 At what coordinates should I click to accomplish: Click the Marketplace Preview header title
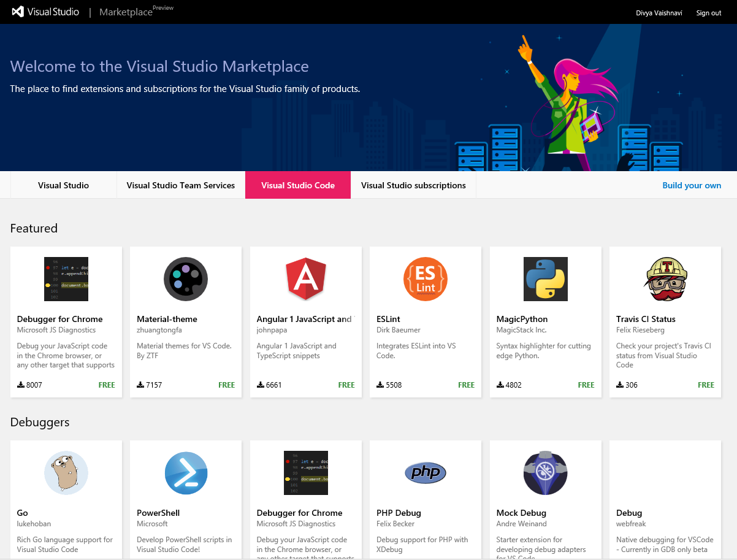(x=136, y=12)
